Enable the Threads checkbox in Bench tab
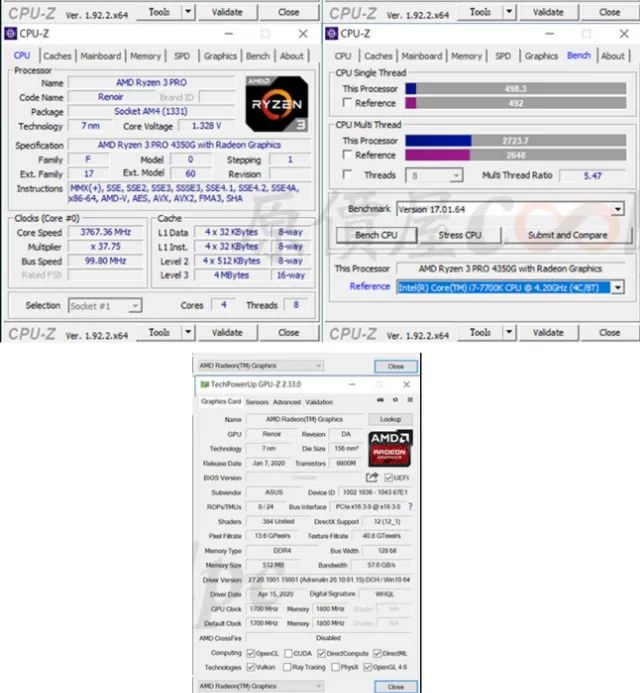 point(348,175)
